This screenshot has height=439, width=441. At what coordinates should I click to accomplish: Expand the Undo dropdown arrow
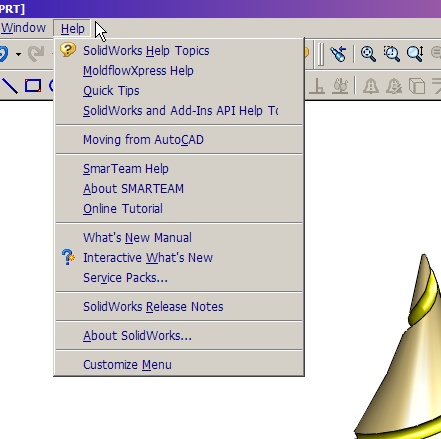point(18,54)
